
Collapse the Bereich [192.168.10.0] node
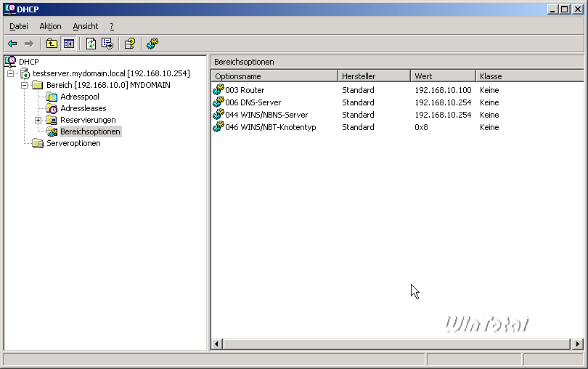[25, 85]
